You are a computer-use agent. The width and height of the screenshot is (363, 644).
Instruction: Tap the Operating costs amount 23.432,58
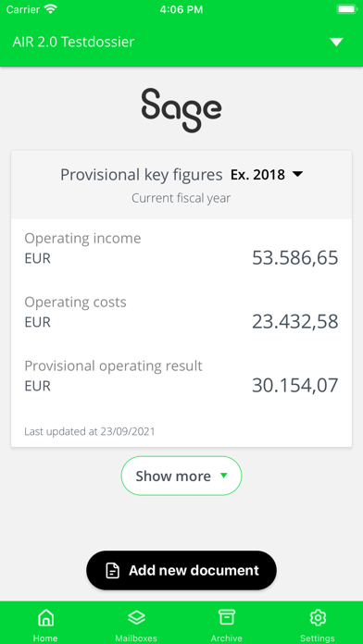point(295,322)
